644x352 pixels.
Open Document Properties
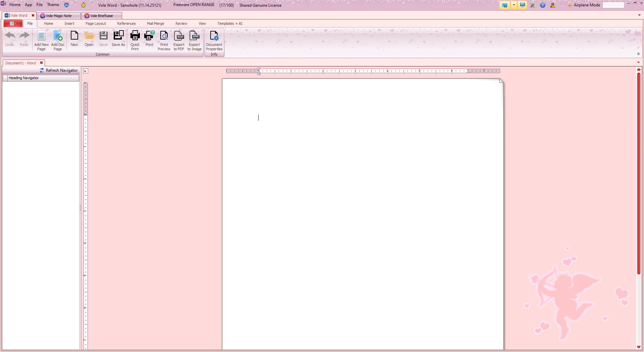pos(214,36)
